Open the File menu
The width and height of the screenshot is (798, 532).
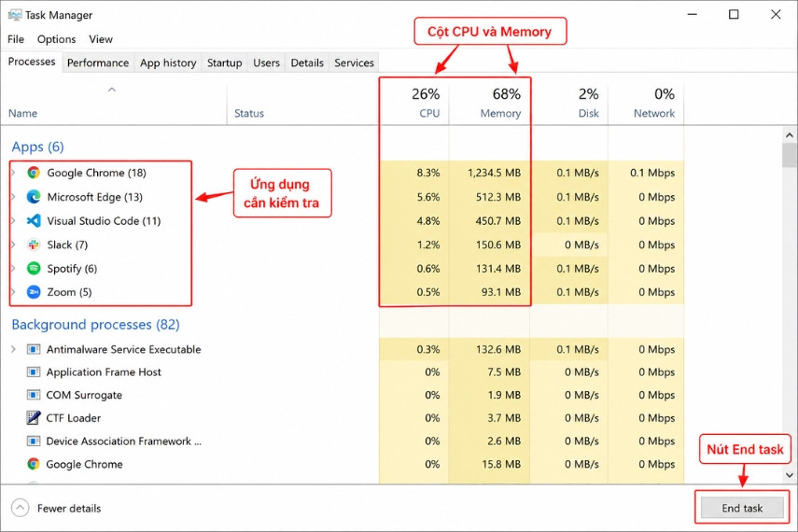pyautogui.click(x=16, y=39)
